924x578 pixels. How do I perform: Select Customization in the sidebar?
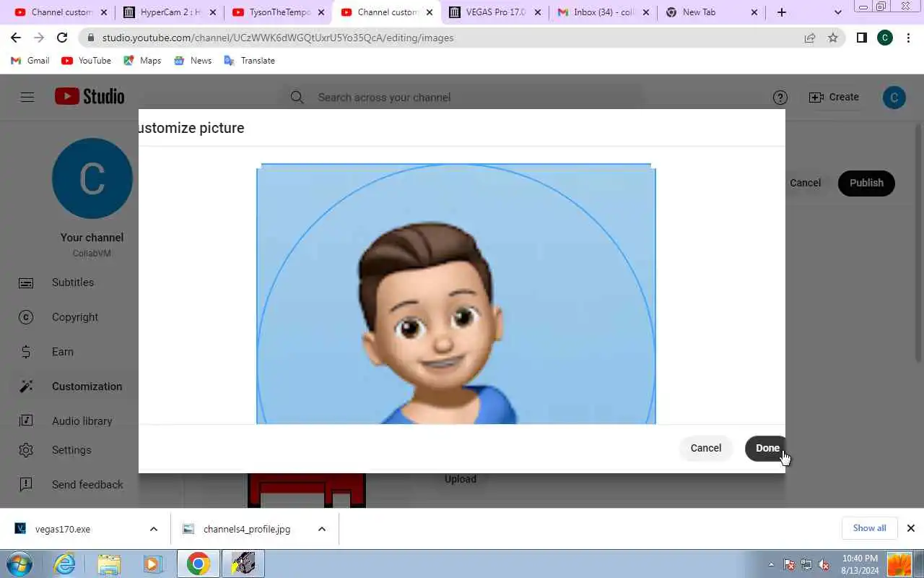coord(87,387)
